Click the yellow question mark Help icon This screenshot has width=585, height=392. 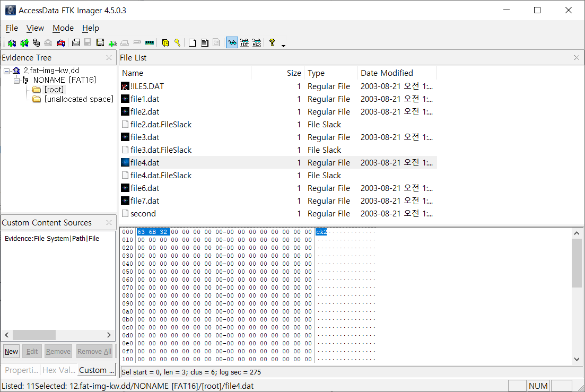(x=272, y=42)
